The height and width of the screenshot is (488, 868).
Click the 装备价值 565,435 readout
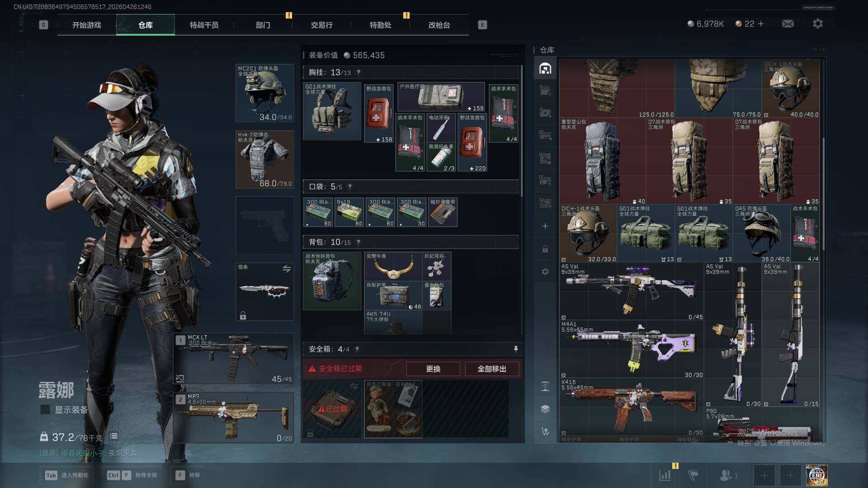pyautogui.click(x=347, y=55)
